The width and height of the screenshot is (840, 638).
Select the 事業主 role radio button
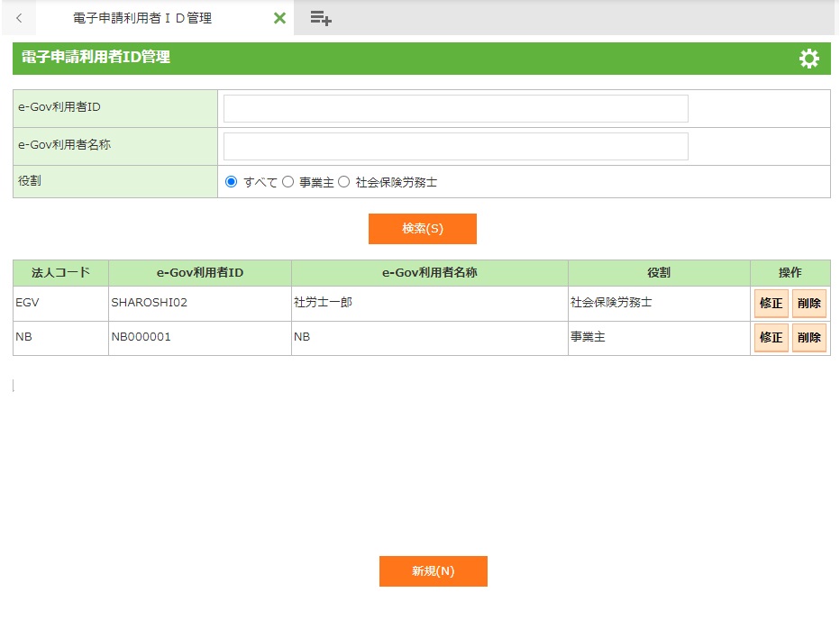click(x=288, y=182)
